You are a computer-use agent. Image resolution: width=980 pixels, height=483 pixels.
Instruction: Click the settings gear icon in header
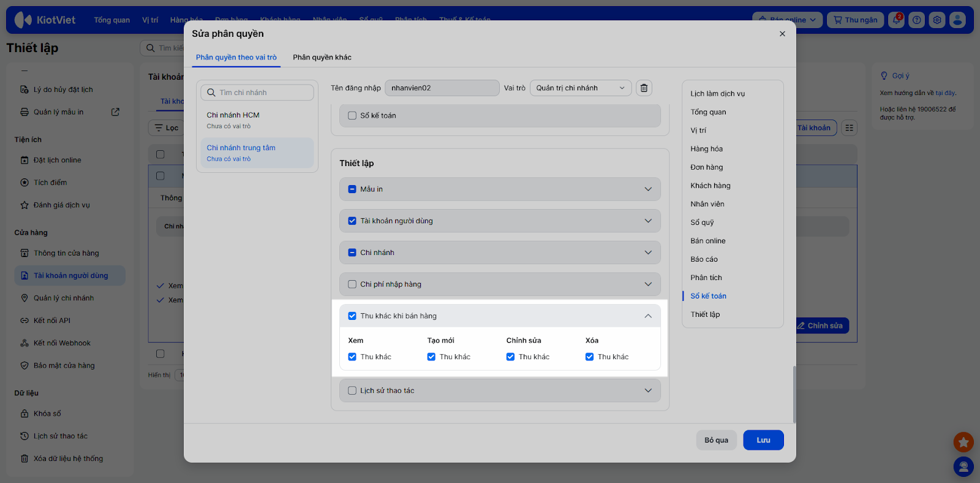[x=937, y=20]
